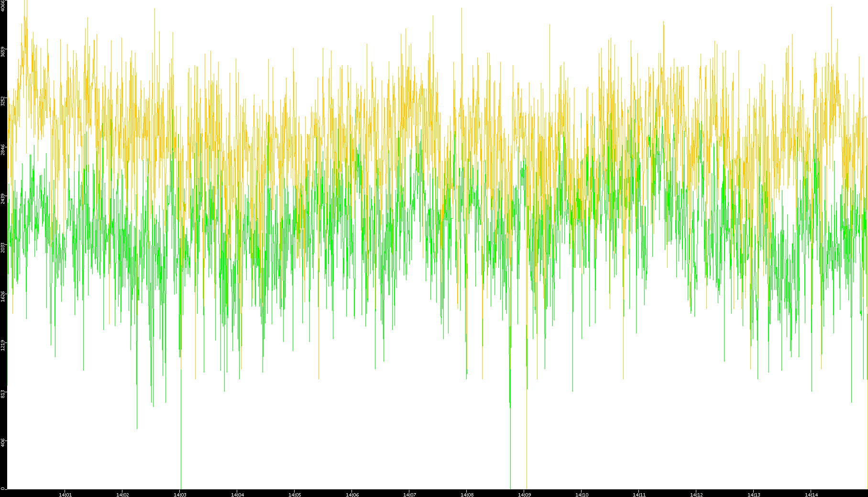Click the 14:12 time axis label
The width and height of the screenshot is (868, 497).
point(696,495)
